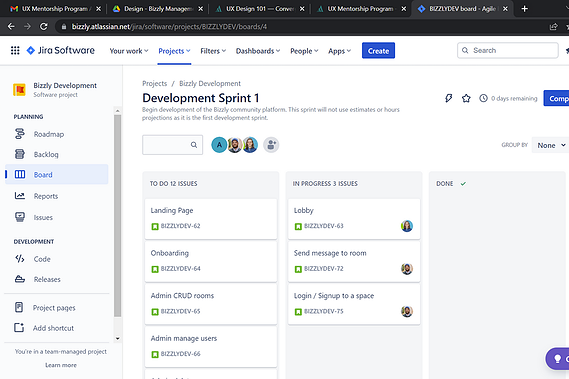Filter by the bearded man avatar
The image size is (569, 379).
(x=235, y=145)
